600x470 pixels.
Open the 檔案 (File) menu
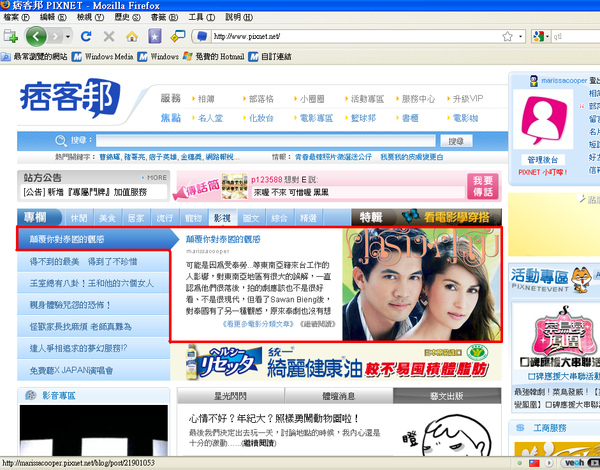pos(16,17)
